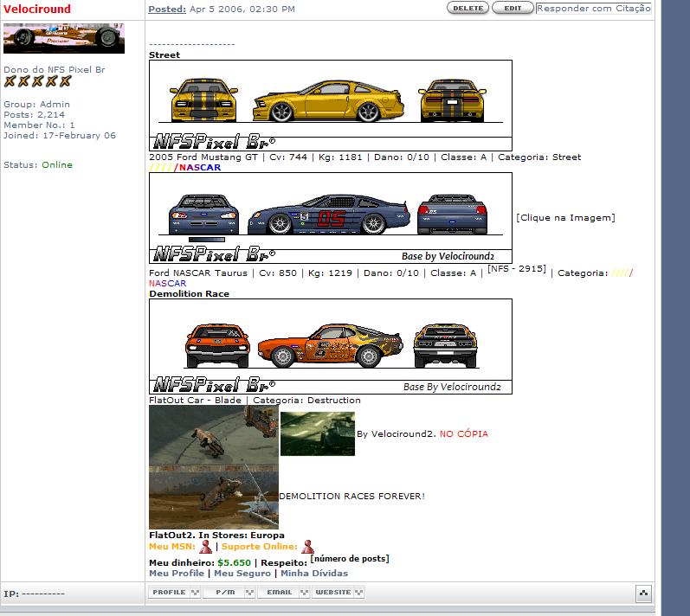Click the 'Demolition Race' heading
The width and height of the screenshot is (690, 616).
190,293
